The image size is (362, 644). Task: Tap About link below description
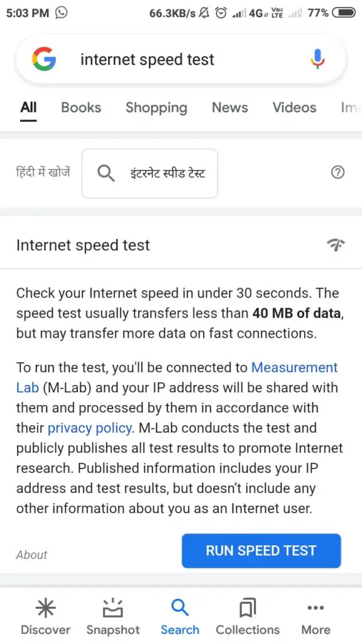31,555
